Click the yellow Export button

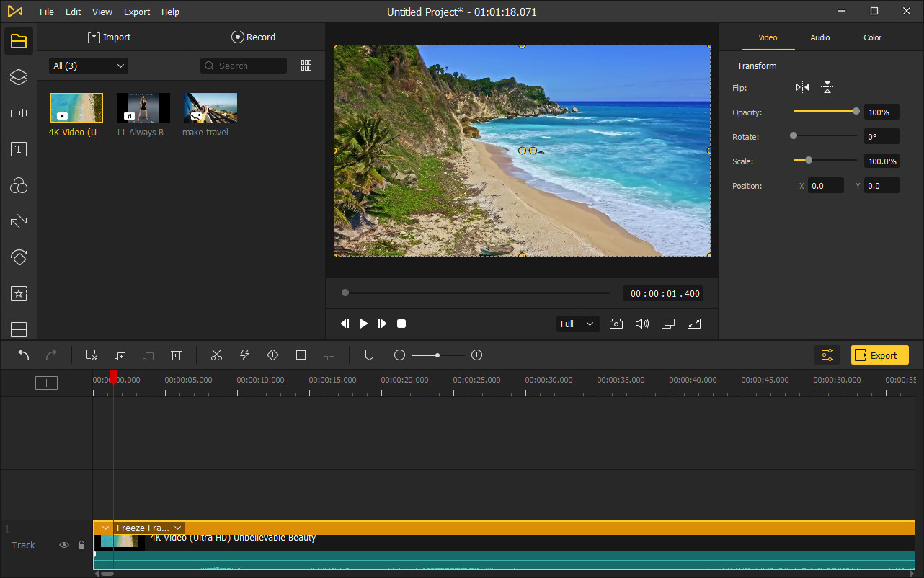click(x=879, y=355)
